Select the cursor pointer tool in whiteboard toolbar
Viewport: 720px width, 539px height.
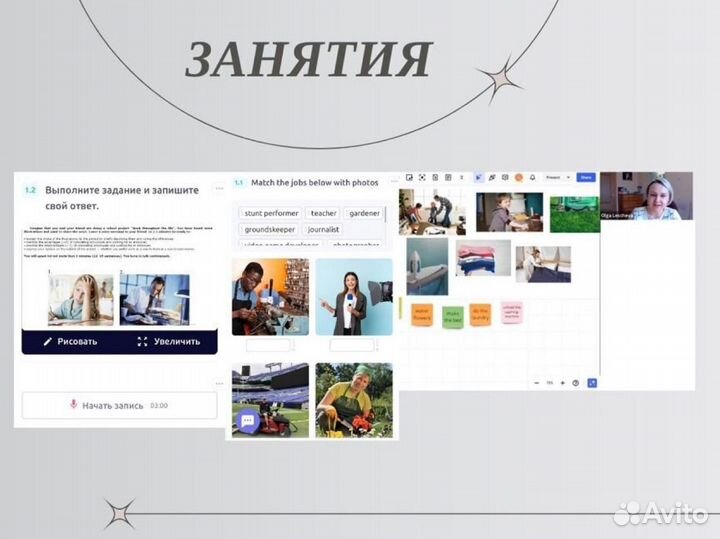pyautogui.click(x=478, y=177)
